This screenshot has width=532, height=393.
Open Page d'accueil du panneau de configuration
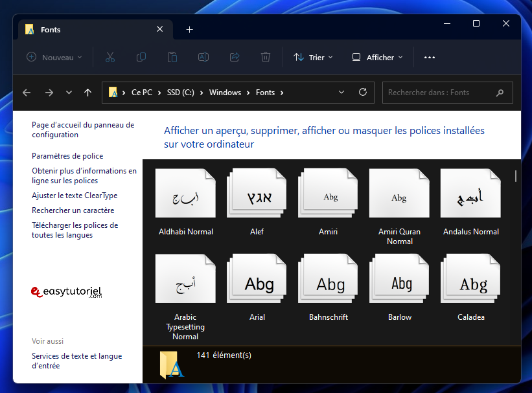[x=83, y=130]
